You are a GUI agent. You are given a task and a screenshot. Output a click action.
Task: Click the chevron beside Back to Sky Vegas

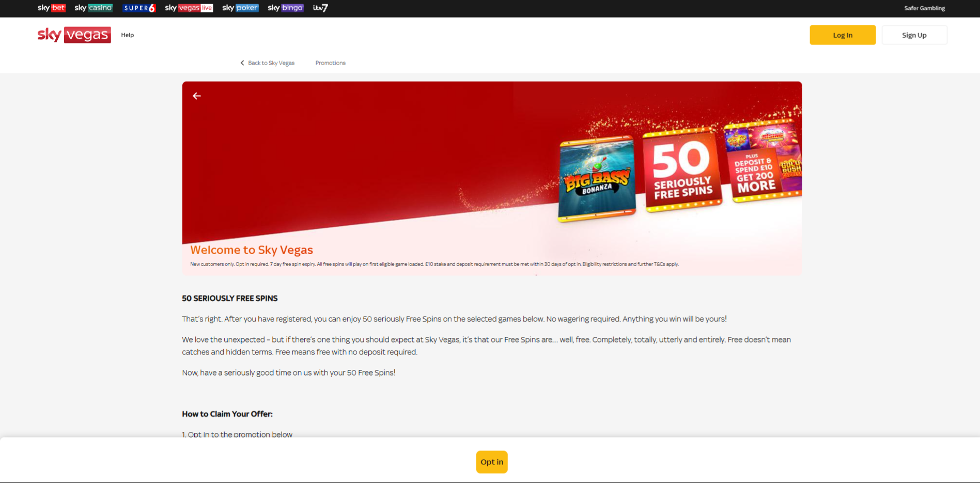[242, 63]
